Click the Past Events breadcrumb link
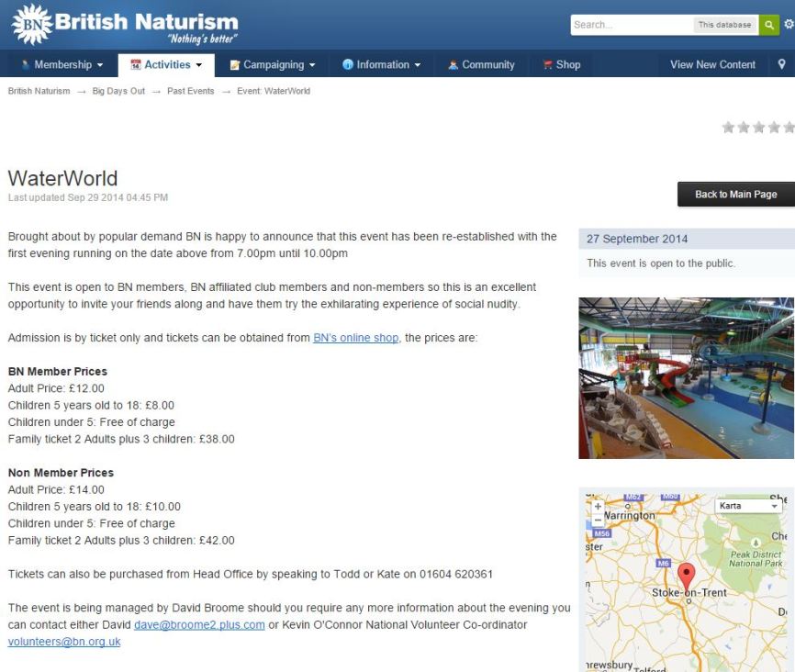Screen dimensions: 795x672 [190, 91]
